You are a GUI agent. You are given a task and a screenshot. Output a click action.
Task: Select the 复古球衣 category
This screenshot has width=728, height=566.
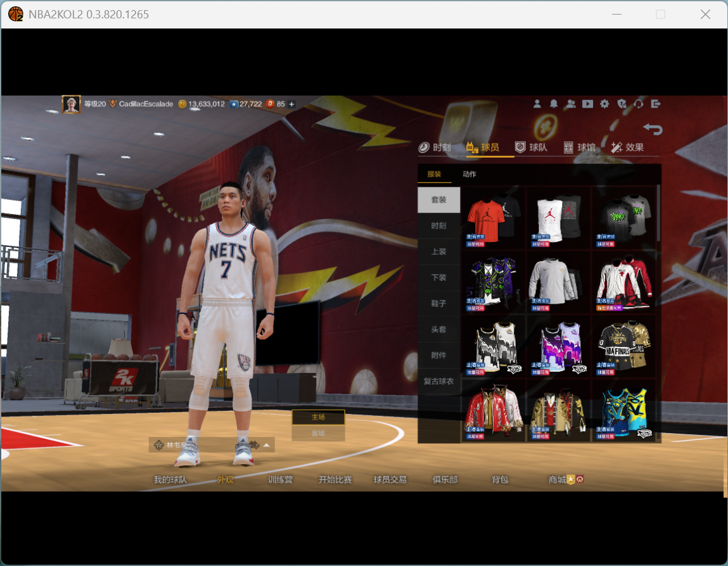pyautogui.click(x=438, y=381)
